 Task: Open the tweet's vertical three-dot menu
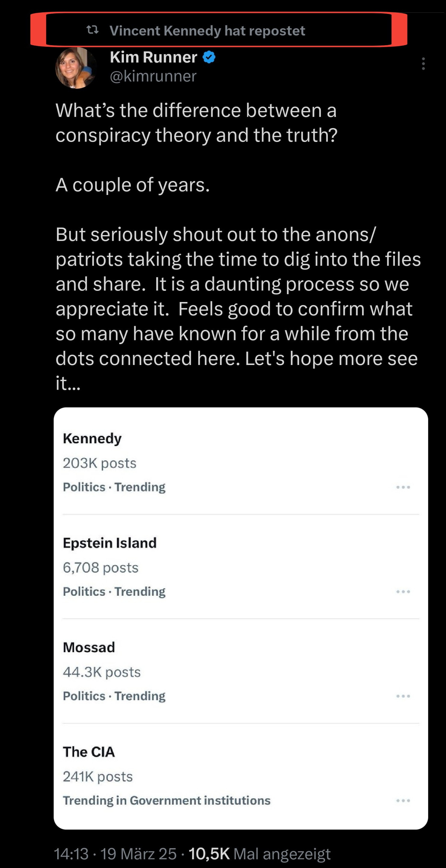[x=423, y=64]
